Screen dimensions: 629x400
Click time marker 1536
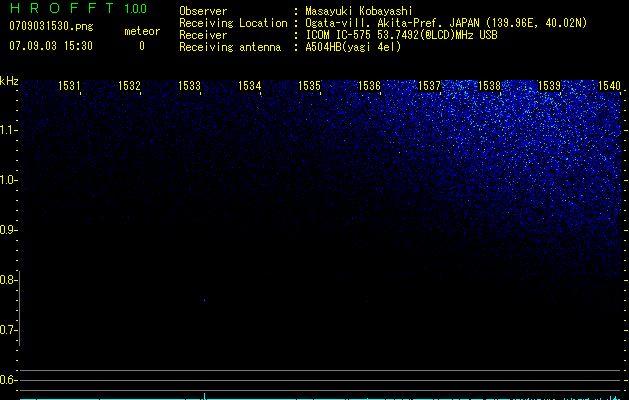pyautogui.click(x=369, y=85)
